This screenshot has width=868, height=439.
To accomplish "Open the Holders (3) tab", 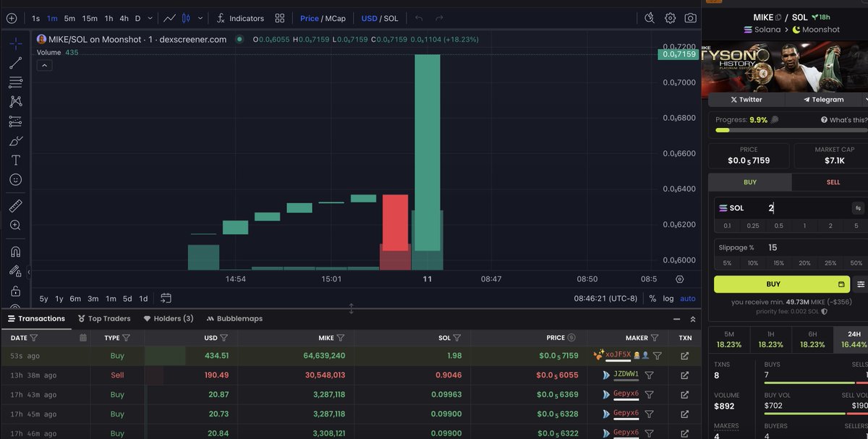I will tap(169, 318).
